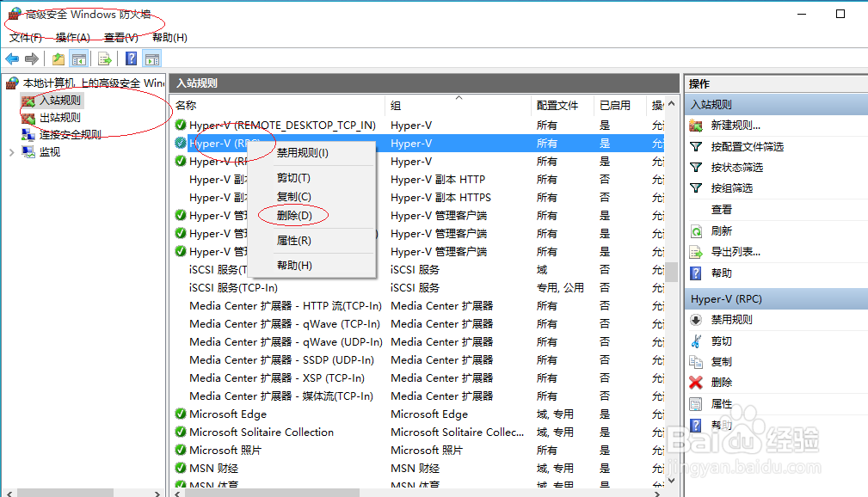868x497 pixels.
Task: Click 按配置文件筛选 action
Action: 748,147
